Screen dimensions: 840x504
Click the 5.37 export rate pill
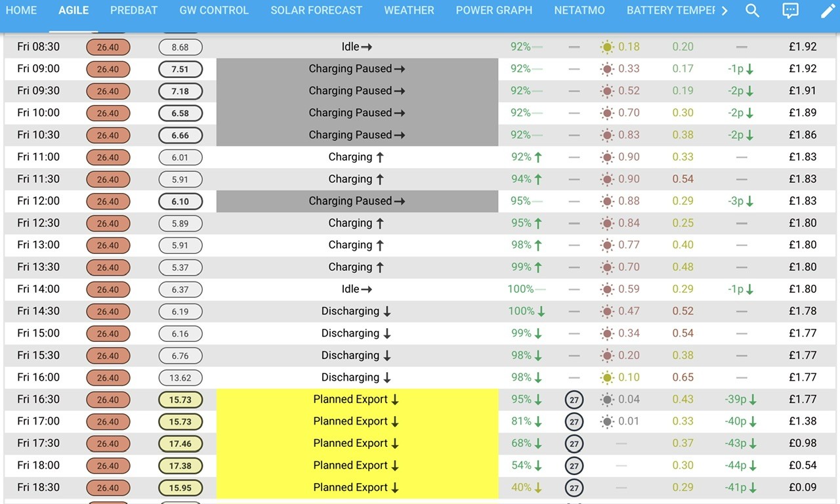[x=180, y=267]
